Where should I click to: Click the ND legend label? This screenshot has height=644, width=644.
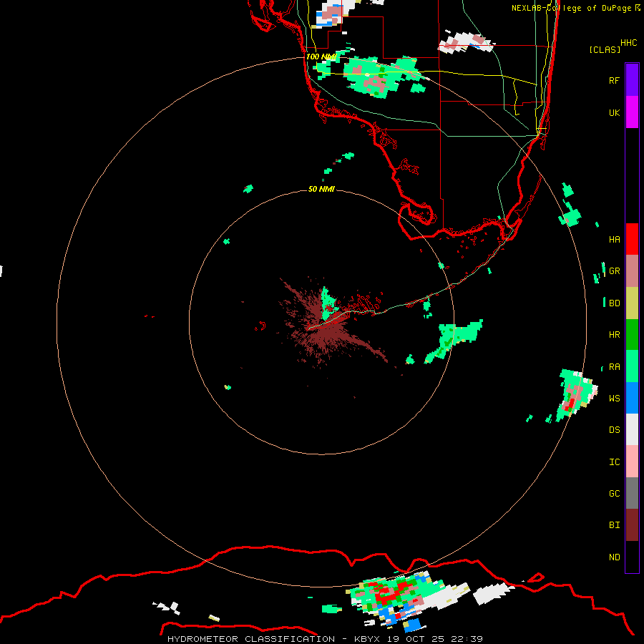point(614,557)
